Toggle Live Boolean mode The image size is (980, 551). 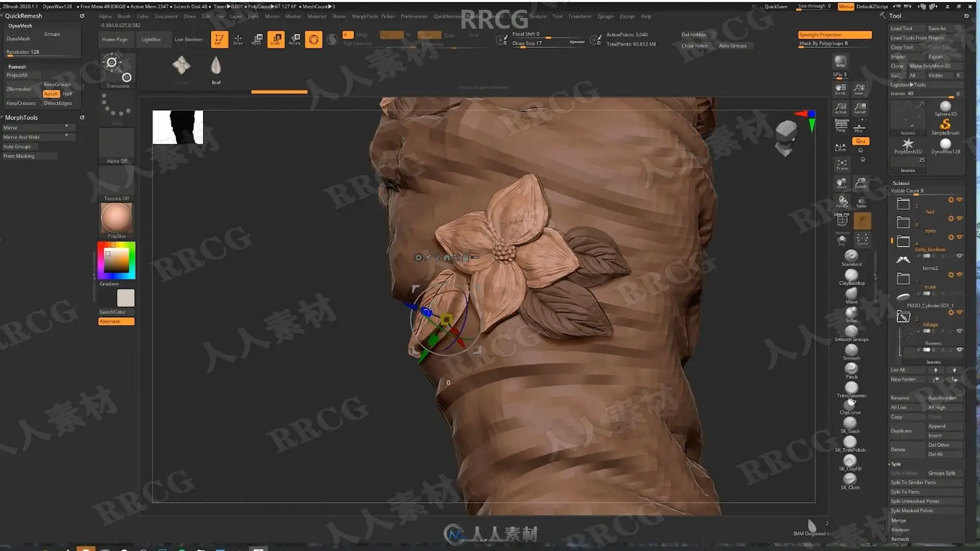(x=188, y=39)
